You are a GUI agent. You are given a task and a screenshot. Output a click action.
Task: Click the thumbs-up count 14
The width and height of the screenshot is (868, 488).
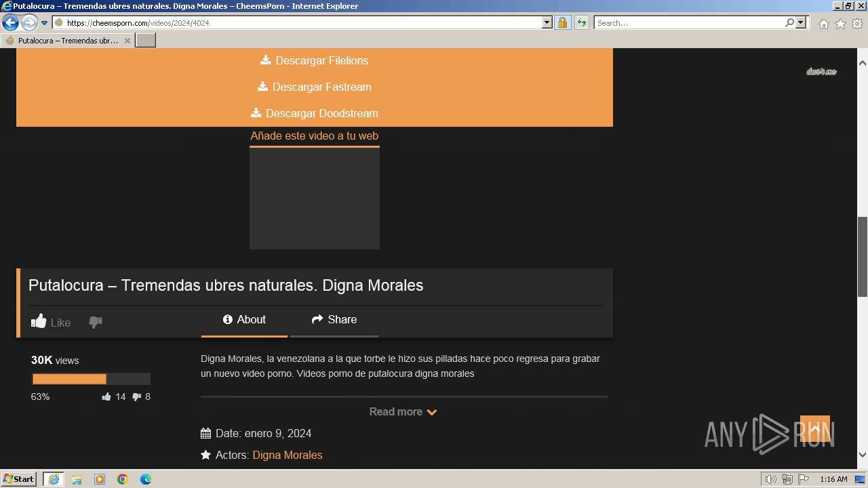121,396
